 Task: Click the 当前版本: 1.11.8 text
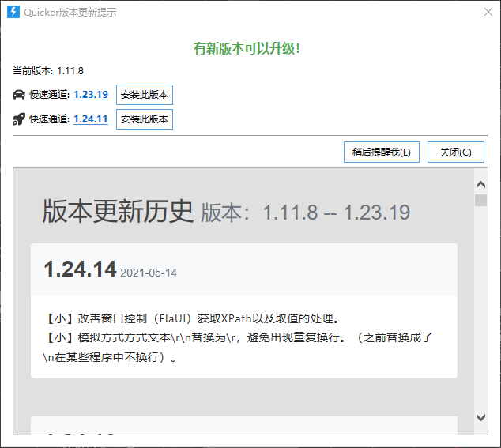pyautogui.click(x=48, y=70)
